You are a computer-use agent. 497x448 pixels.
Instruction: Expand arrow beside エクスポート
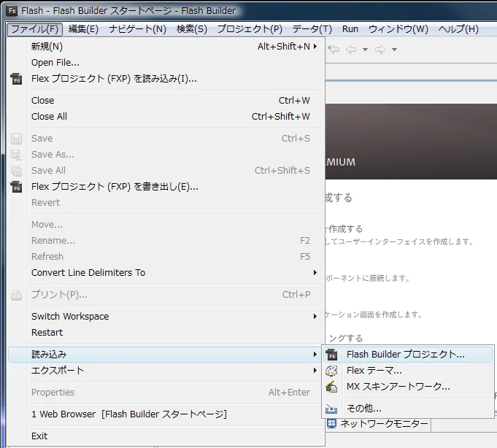[x=315, y=371]
